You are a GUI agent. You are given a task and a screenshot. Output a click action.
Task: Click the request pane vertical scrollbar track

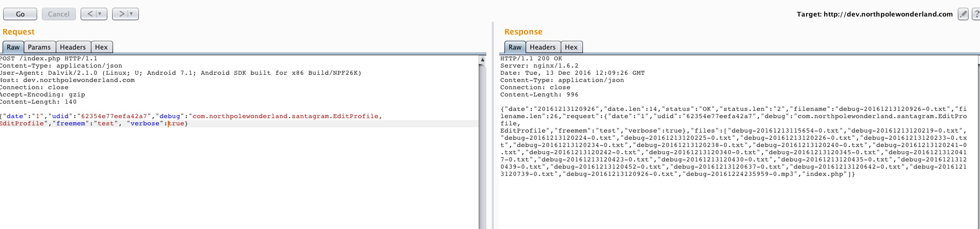(x=482, y=155)
